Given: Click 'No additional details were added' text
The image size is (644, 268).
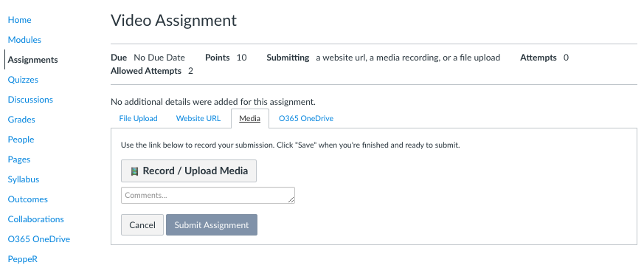Looking at the screenshot, I should 213,102.
